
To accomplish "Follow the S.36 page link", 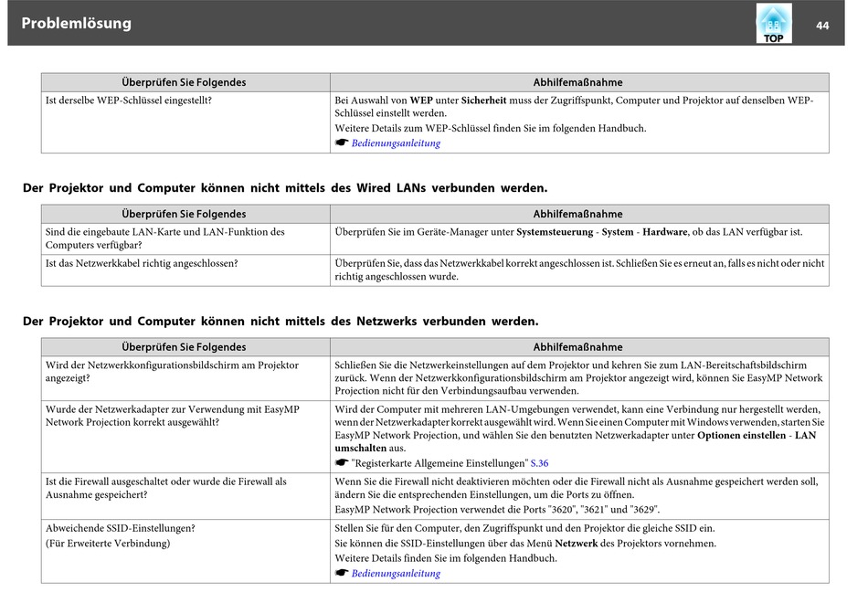I will click(x=539, y=463).
